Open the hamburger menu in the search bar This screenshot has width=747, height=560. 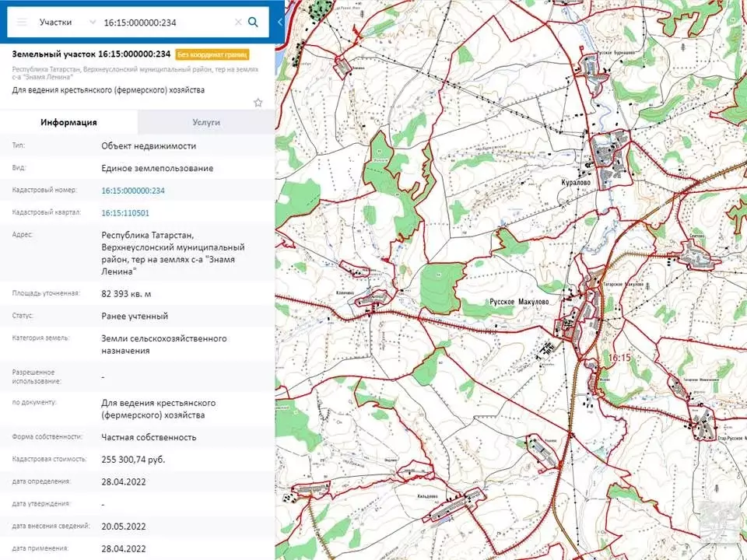coord(22,23)
